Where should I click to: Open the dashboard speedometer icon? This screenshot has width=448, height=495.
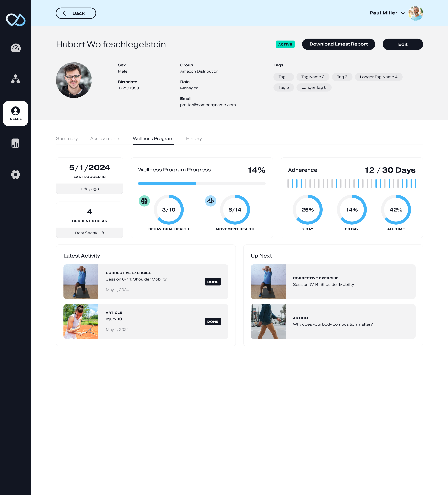[16, 48]
